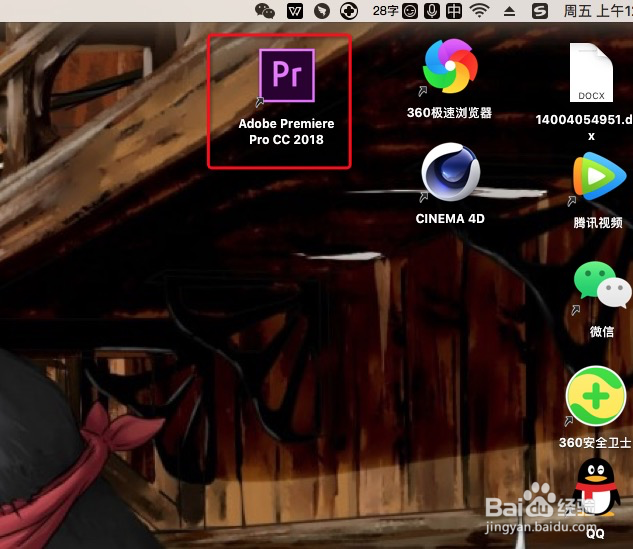633x549 pixels.
Task: Open the date and time 周五 上午 menu
Action: 598,11
